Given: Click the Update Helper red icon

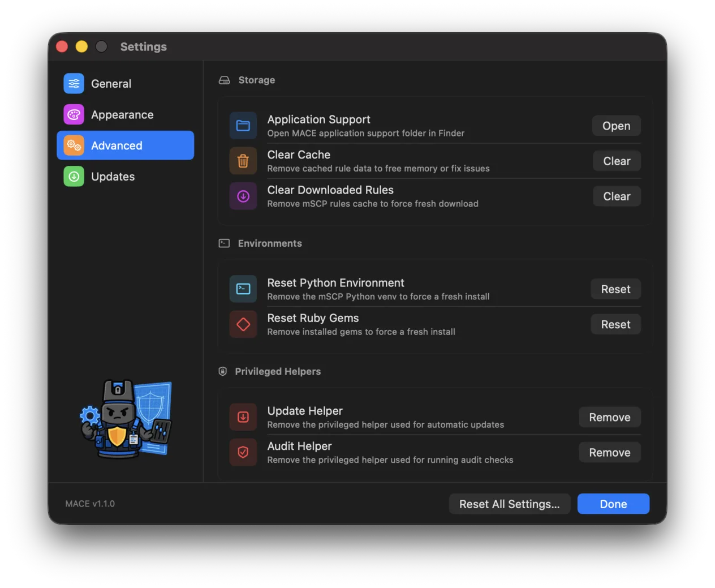Looking at the screenshot, I should 243,417.
